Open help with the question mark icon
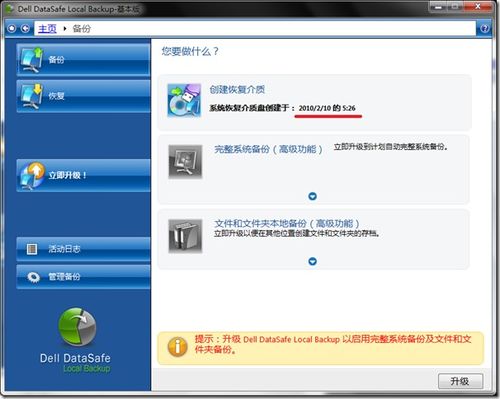This screenshot has width=500, height=399. click(x=485, y=28)
